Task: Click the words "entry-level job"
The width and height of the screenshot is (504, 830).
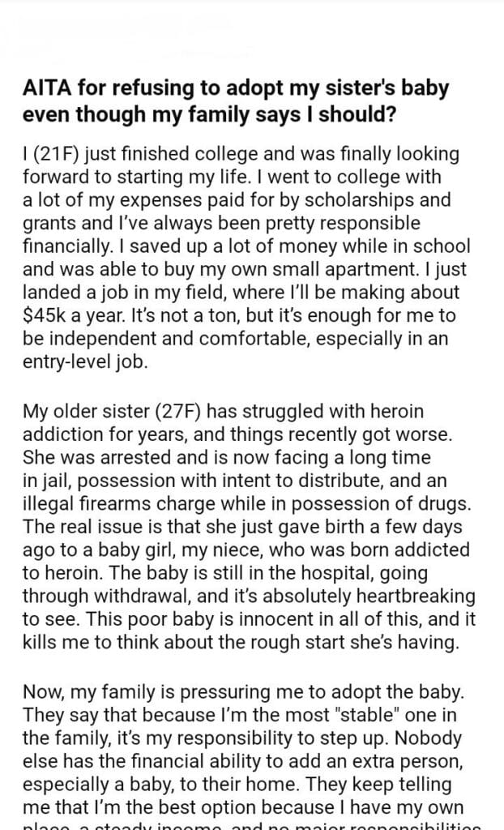Action: tap(86, 360)
